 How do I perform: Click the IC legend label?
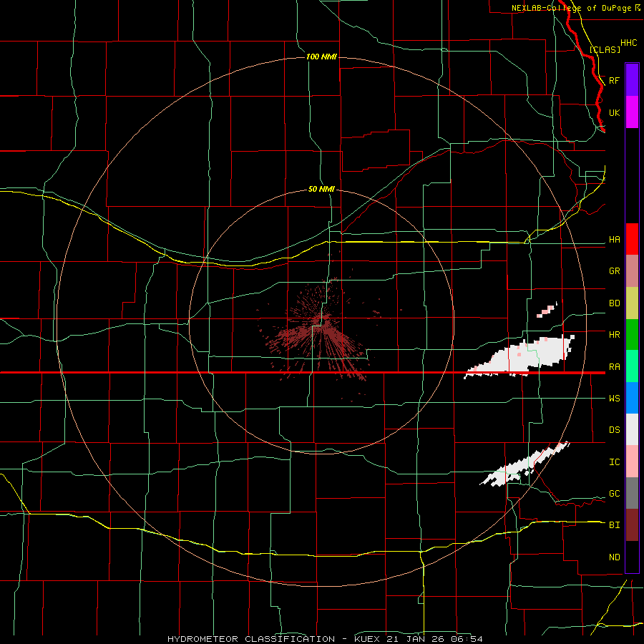(614, 462)
